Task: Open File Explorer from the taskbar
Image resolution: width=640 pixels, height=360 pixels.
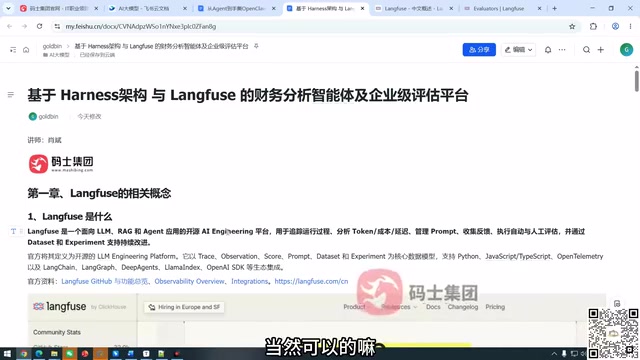Action: click(54, 353)
